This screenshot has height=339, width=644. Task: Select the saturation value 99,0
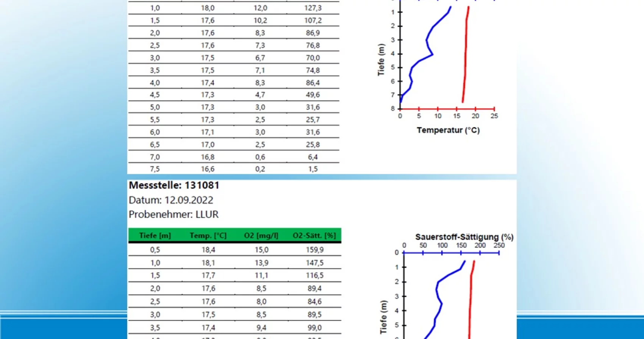point(315,328)
